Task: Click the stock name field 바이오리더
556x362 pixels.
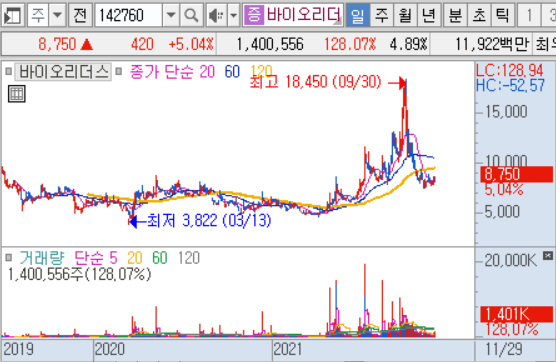Action: pos(304,15)
